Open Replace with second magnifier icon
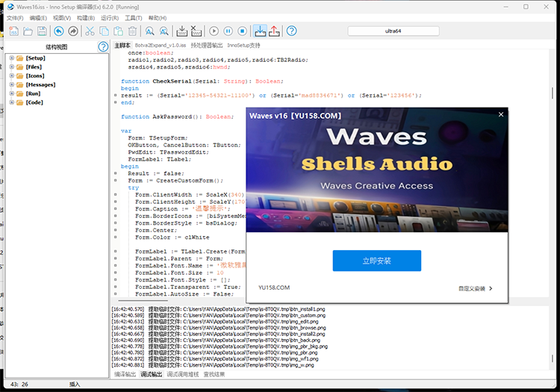This screenshot has width=560, height=392. pos(164,31)
